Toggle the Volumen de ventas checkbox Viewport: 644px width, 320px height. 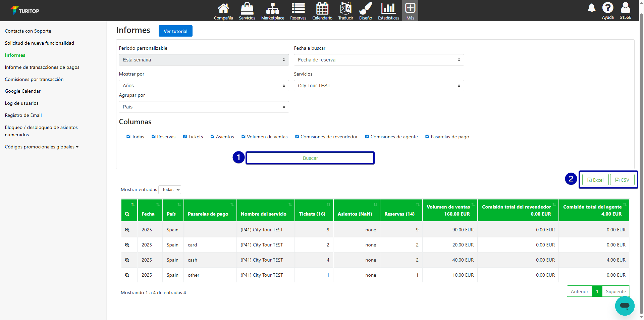coord(244,137)
